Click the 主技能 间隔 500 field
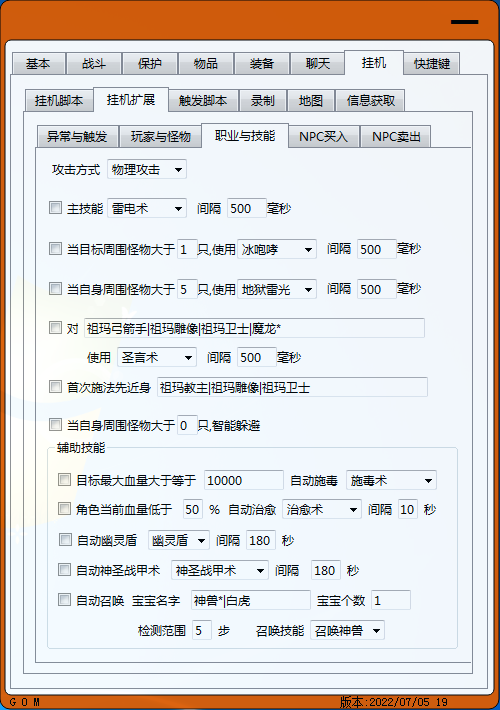The width and height of the screenshot is (500, 710). click(x=246, y=208)
